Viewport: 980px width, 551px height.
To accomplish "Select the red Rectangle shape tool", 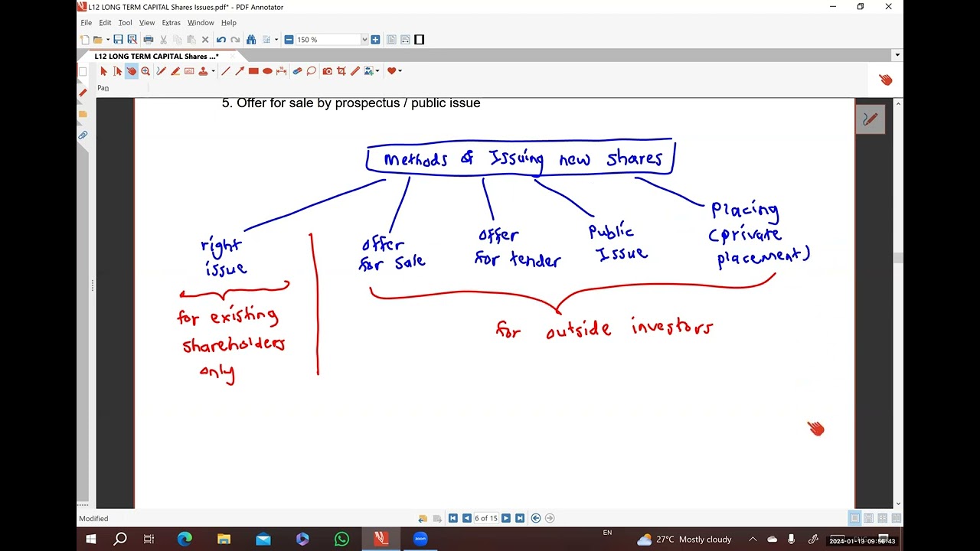I will click(253, 71).
